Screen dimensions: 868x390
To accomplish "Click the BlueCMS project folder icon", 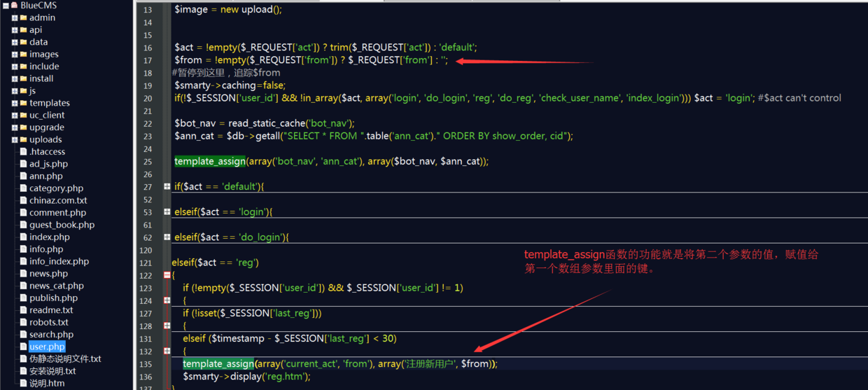I will tap(14, 6).
